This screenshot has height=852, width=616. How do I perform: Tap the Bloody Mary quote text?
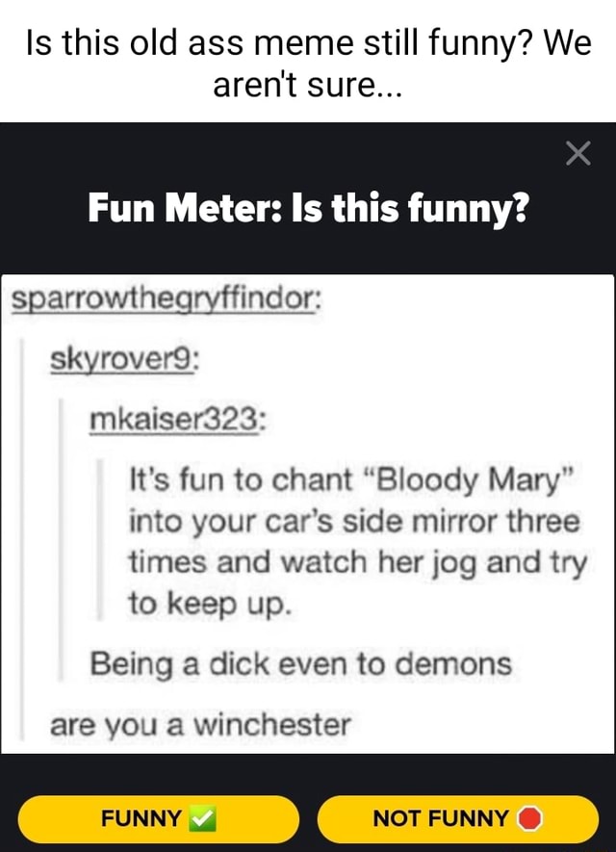click(358, 541)
